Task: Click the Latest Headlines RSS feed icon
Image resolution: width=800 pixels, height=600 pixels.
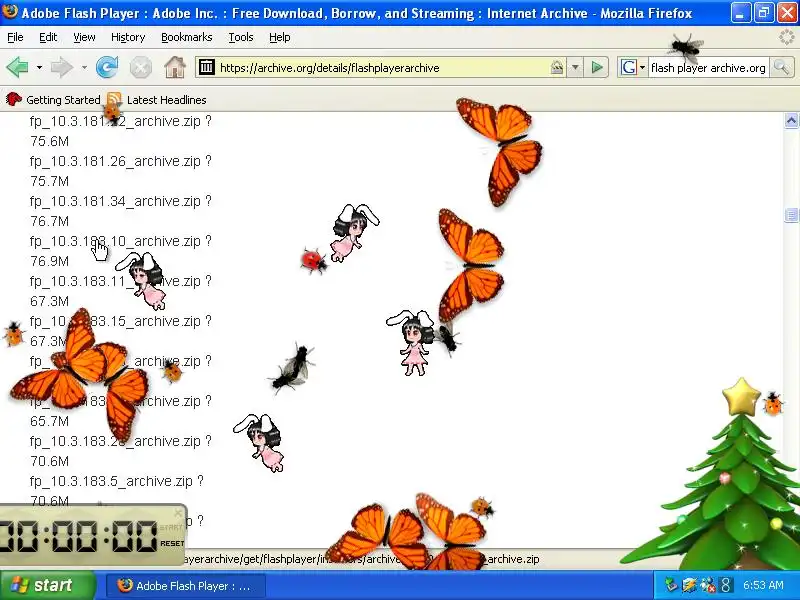Action: point(114,99)
